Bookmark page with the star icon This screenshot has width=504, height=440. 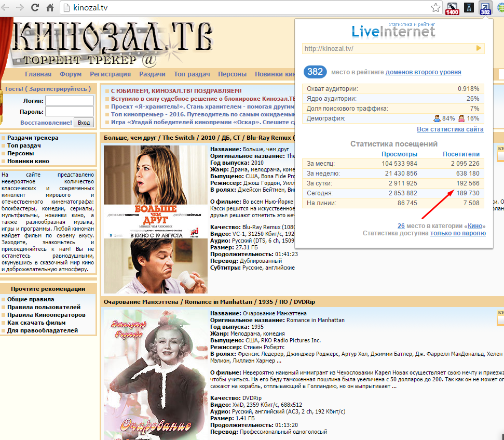click(x=435, y=7)
